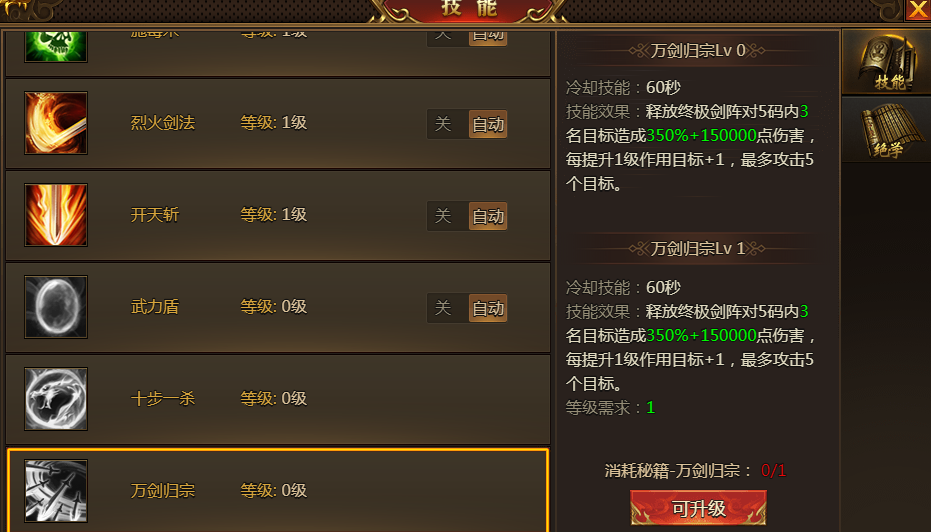Select the 万剑归宗 skill name label
The width and height of the screenshot is (931, 532).
click(163, 491)
